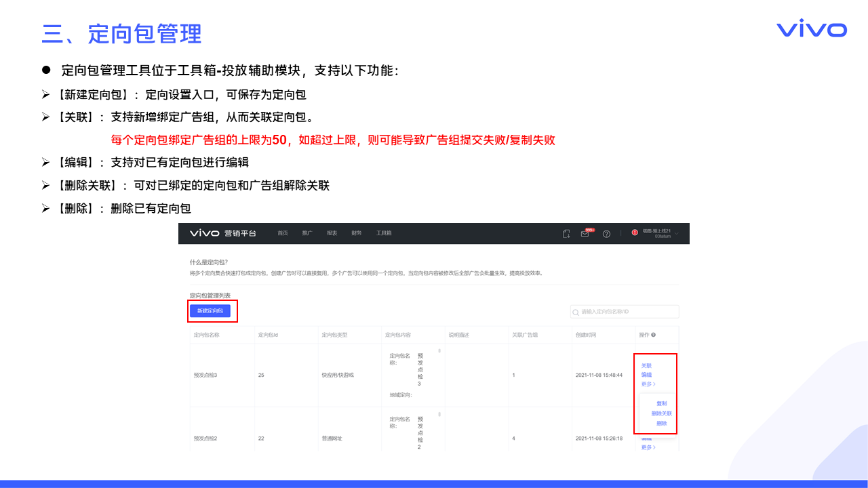The height and width of the screenshot is (488, 868).
Task: Click the download/export icon in header
Action: click(566, 234)
